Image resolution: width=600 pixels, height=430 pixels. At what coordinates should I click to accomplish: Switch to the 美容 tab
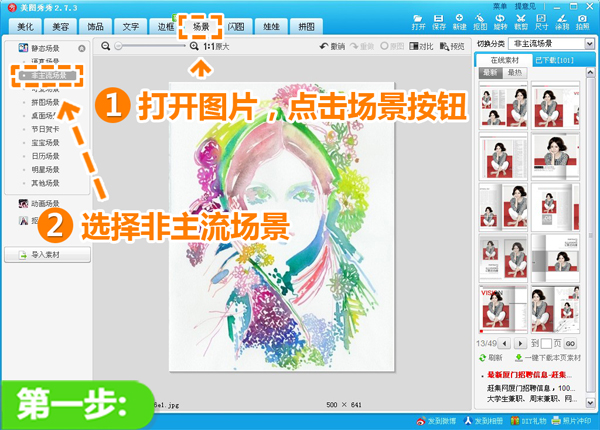[x=60, y=26]
